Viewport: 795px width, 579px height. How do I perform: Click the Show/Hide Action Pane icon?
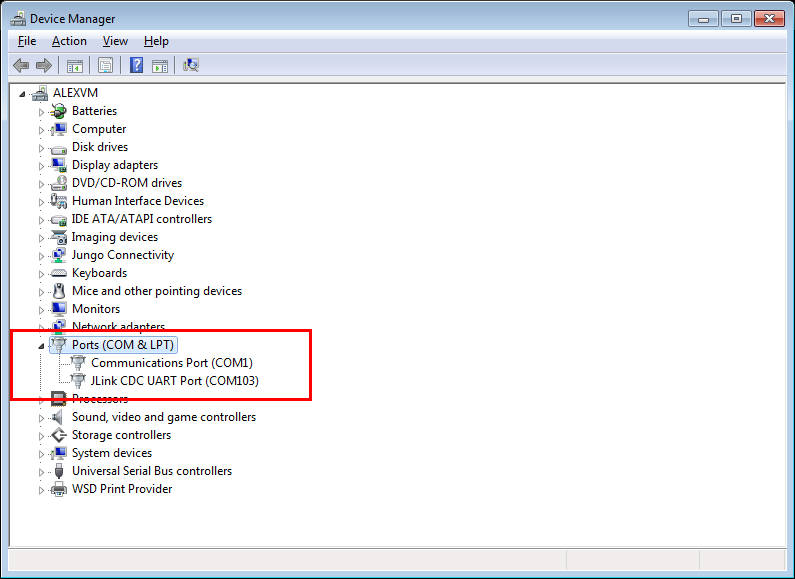[161, 66]
